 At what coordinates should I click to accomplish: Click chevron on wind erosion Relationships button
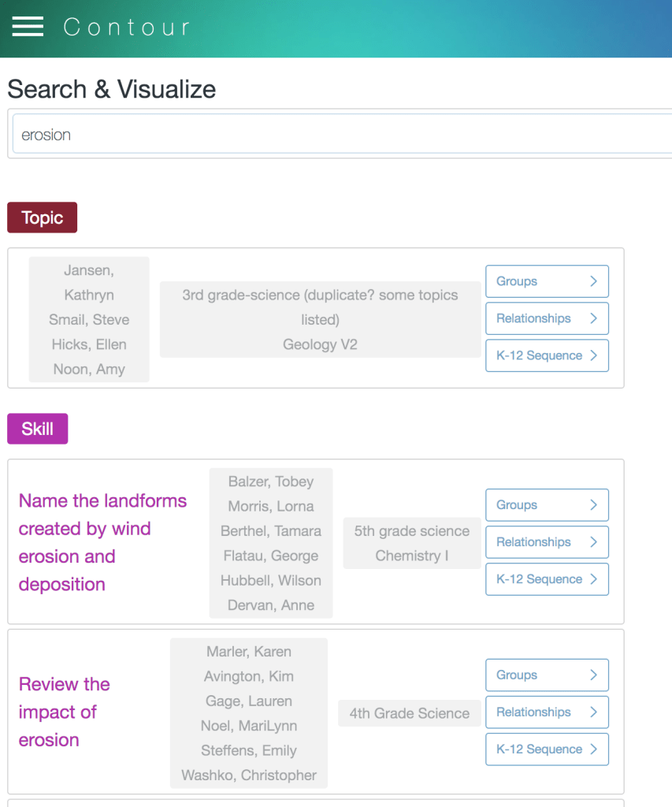pos(593,542)
